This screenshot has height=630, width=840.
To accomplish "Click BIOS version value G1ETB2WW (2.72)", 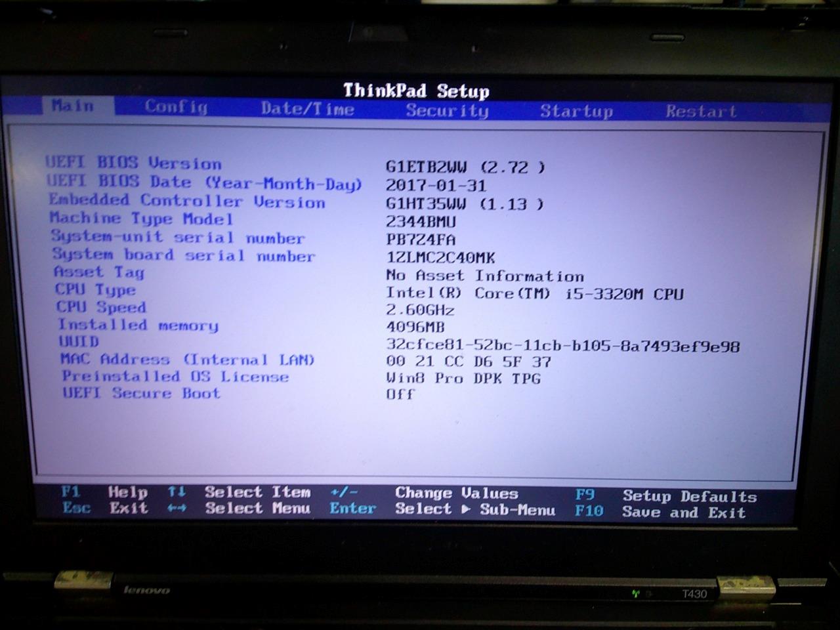I will tap(465, 167).
